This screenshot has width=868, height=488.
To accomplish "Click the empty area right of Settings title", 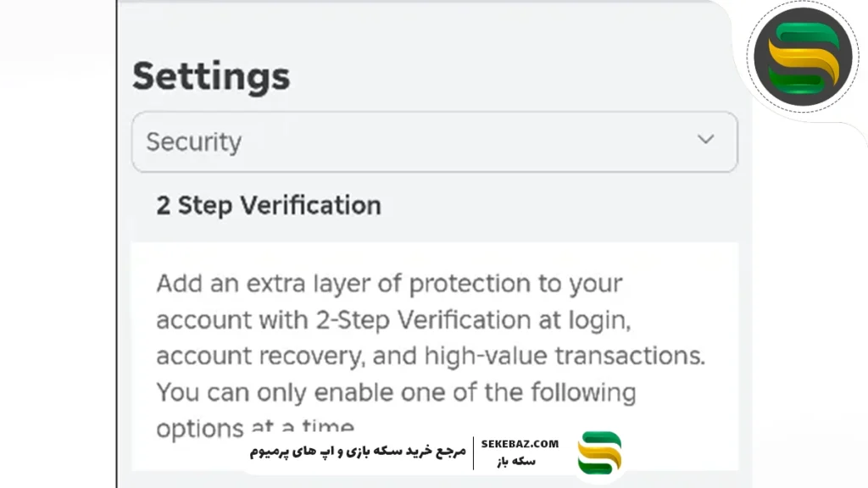I will (x=509, y=76).
